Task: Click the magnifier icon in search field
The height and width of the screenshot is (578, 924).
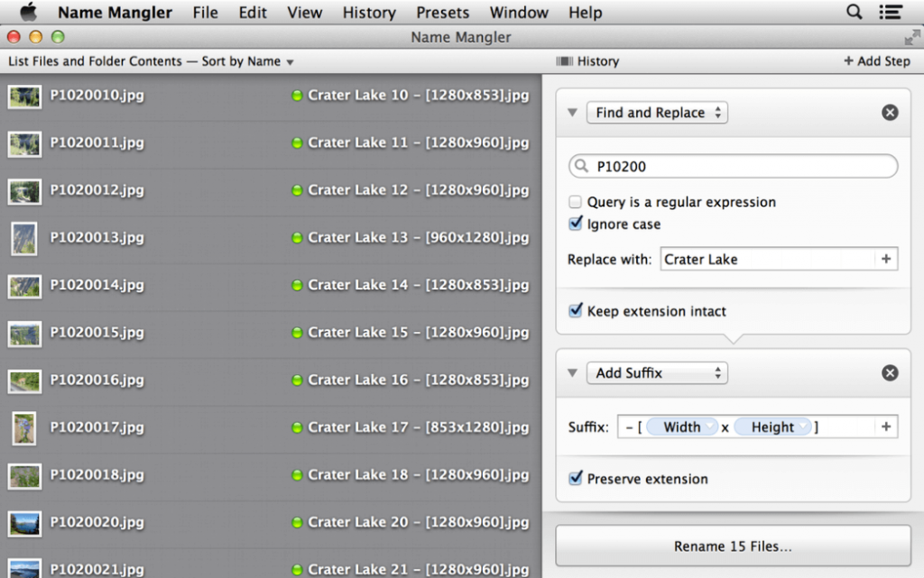Action: (583, 167)
